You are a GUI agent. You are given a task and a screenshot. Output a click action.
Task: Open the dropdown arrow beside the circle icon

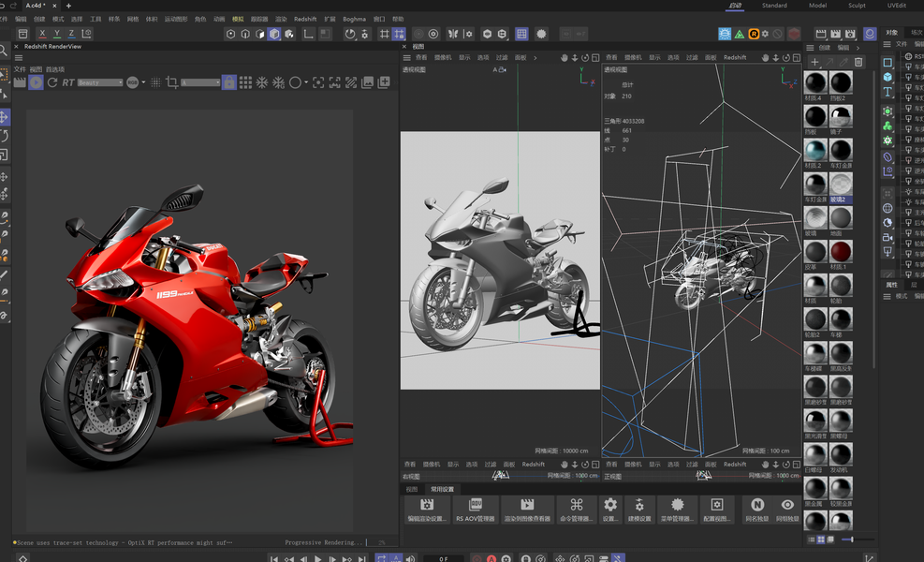pyautogui.click(x=306, y=82)
